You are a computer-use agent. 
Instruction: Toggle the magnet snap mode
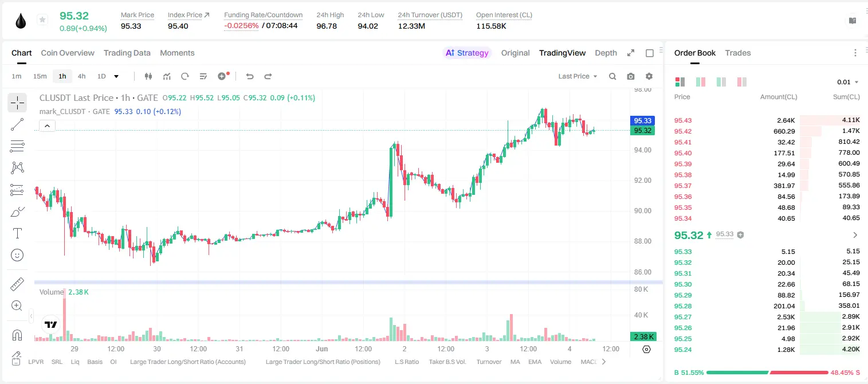coord(17,335)
